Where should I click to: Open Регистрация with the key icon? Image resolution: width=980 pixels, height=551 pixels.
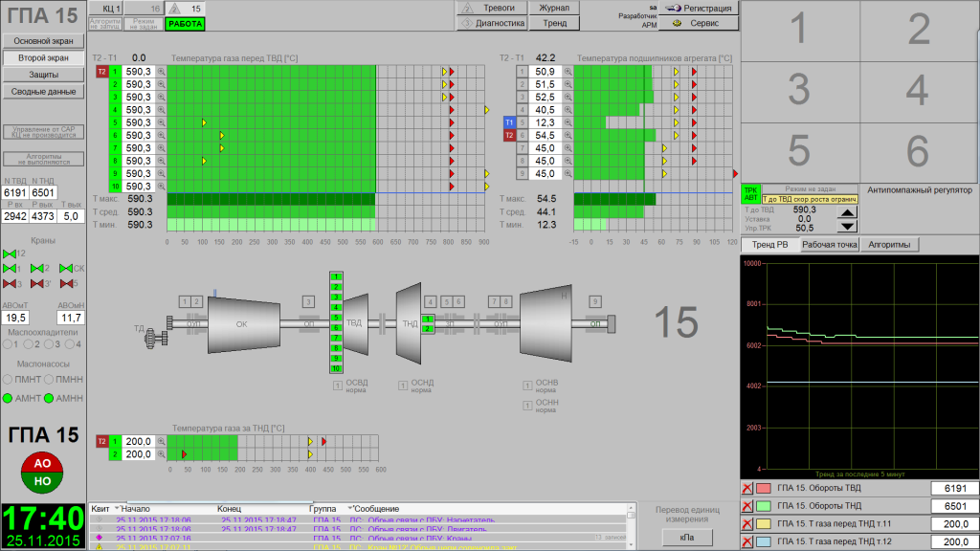click(x=699, y=8)
